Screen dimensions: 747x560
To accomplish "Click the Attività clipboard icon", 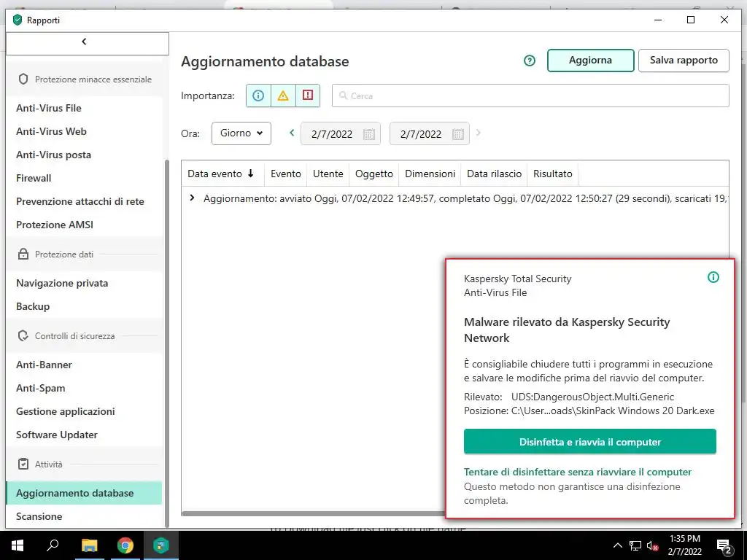I will click(x=23, y=464).
